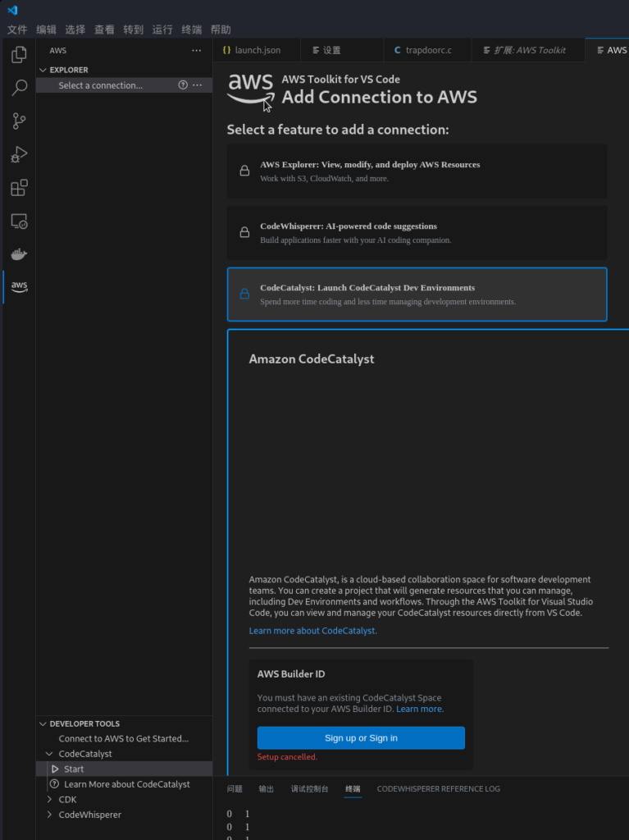Open the 终端 menu

191,30
